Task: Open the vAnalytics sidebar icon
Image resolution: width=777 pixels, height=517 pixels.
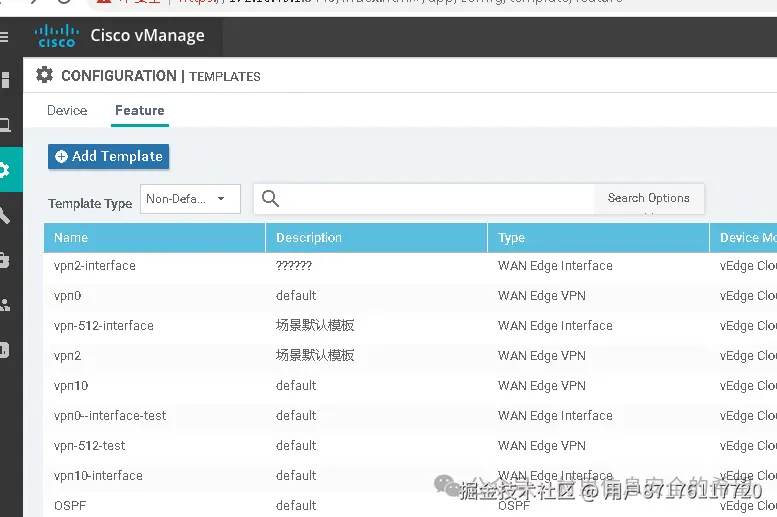Action: coord(4,350)
